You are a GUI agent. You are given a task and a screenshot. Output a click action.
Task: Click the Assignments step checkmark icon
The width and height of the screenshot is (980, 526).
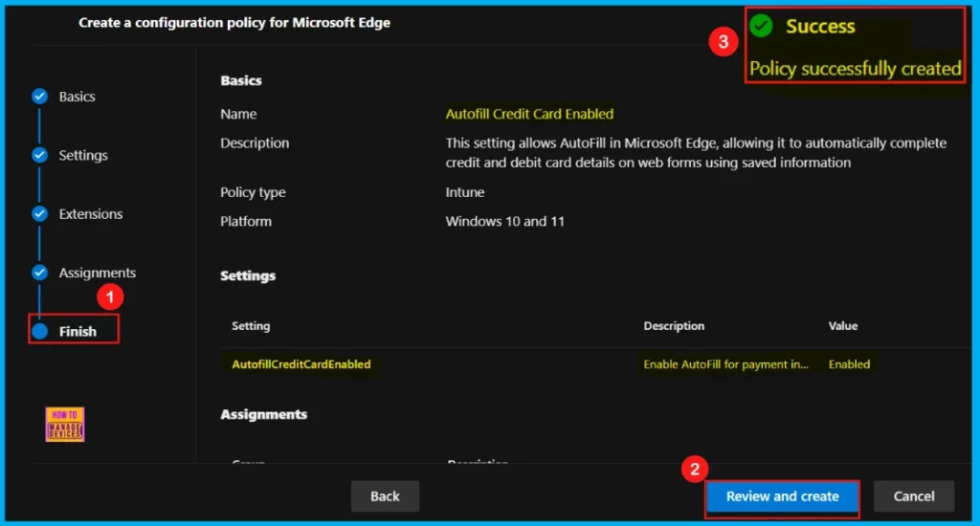[x=39, y=273]
